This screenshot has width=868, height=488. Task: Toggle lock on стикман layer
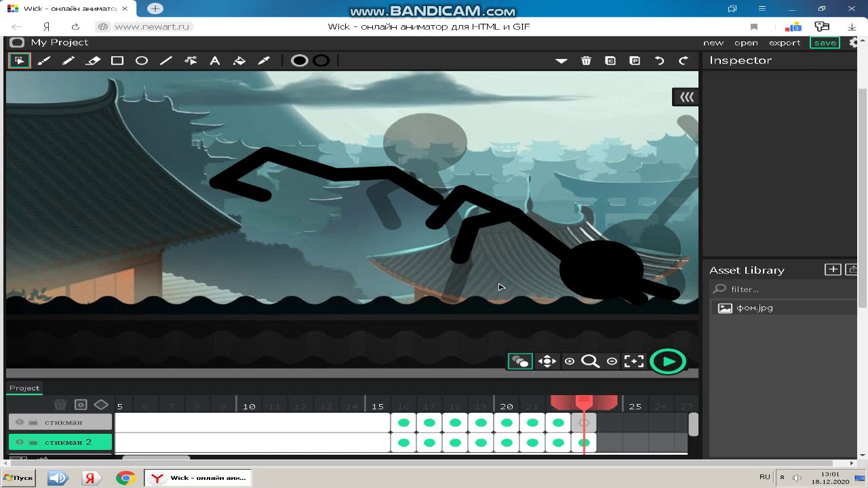click(33, 422)
